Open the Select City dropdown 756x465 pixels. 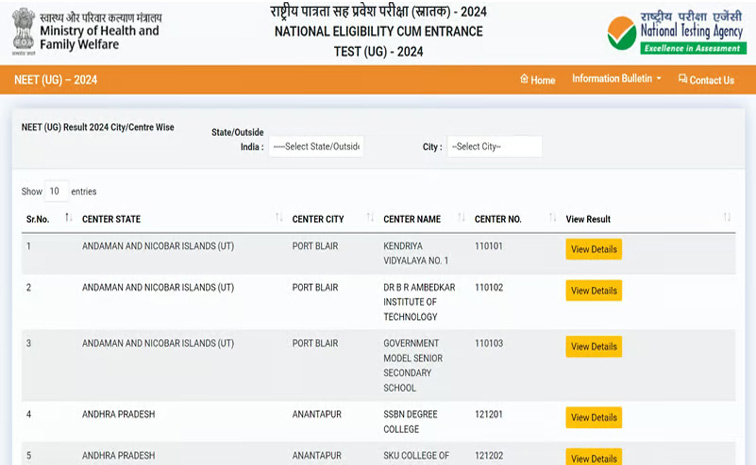click(x=495, y=147)
